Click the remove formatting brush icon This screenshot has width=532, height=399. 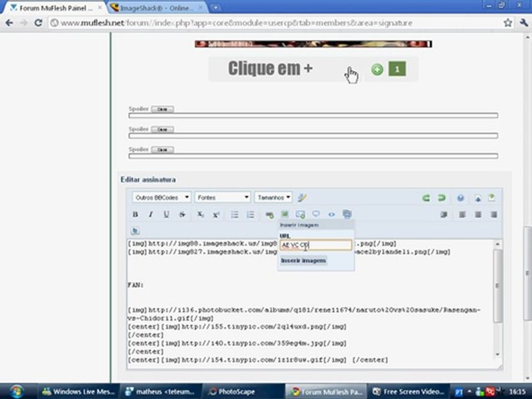click(x=302, y=197)
